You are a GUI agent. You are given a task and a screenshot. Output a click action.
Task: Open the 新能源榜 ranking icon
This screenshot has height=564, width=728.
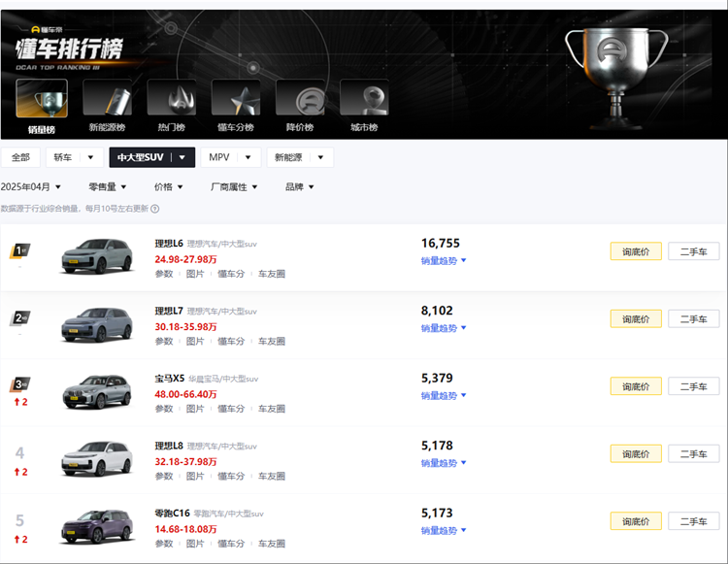107,97
